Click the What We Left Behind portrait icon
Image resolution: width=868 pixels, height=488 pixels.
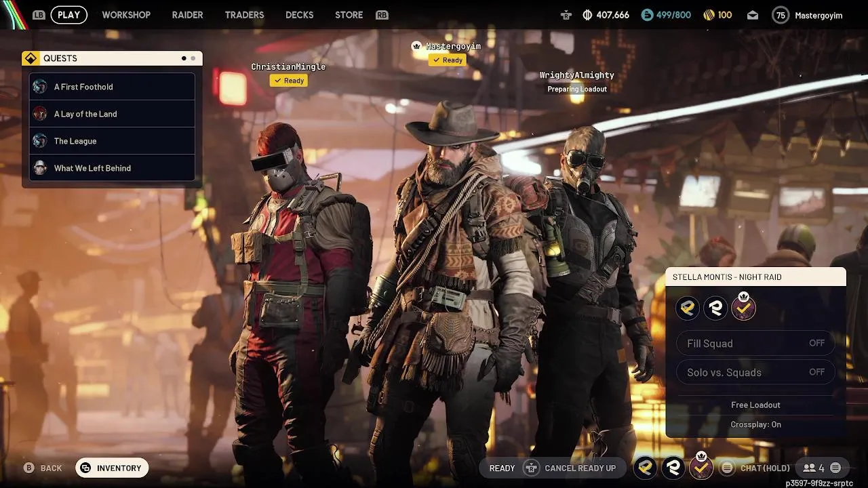40,168
